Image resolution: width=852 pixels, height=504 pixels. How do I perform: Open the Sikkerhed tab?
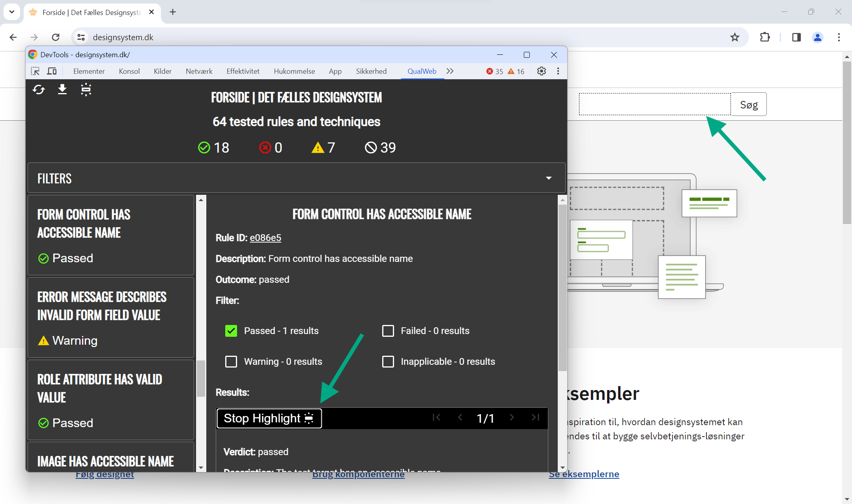coord(371,71)
